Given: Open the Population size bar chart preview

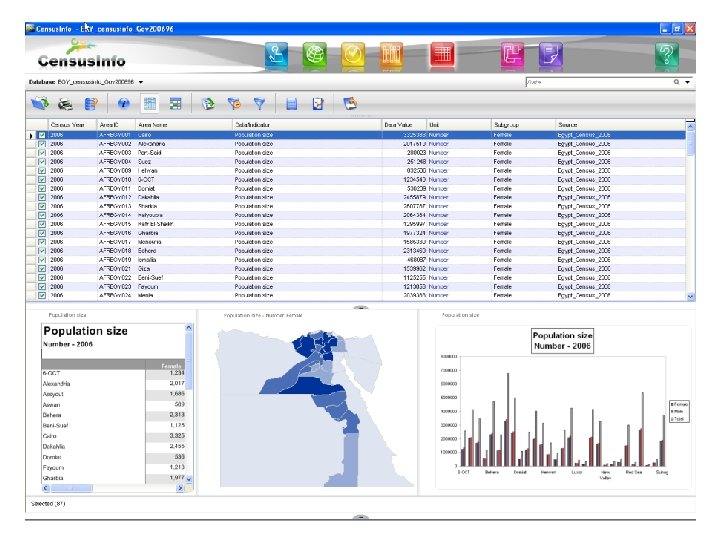Looking at the screenshot, I should 563,407.
